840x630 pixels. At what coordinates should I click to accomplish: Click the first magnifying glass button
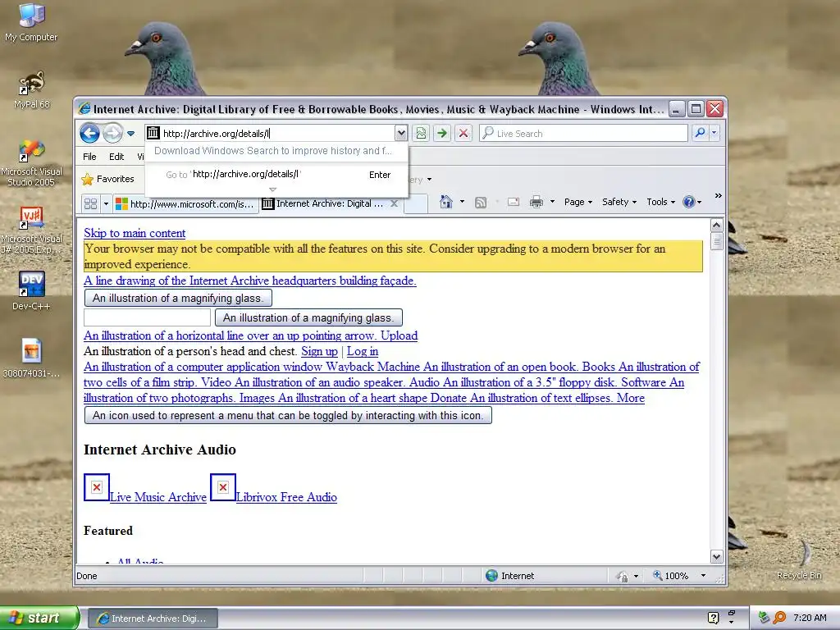(178, 298)
